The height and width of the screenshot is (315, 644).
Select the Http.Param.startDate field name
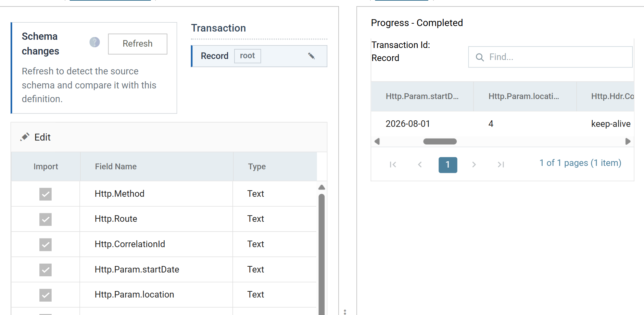[137, 269]
